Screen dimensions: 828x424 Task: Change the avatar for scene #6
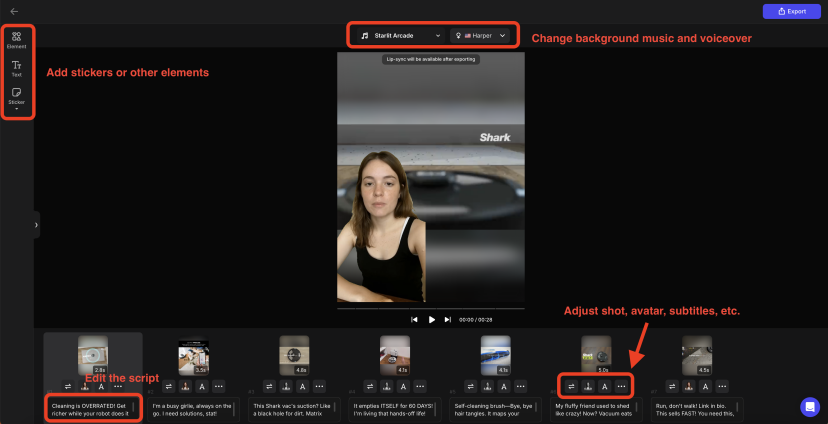click(588, 387)
